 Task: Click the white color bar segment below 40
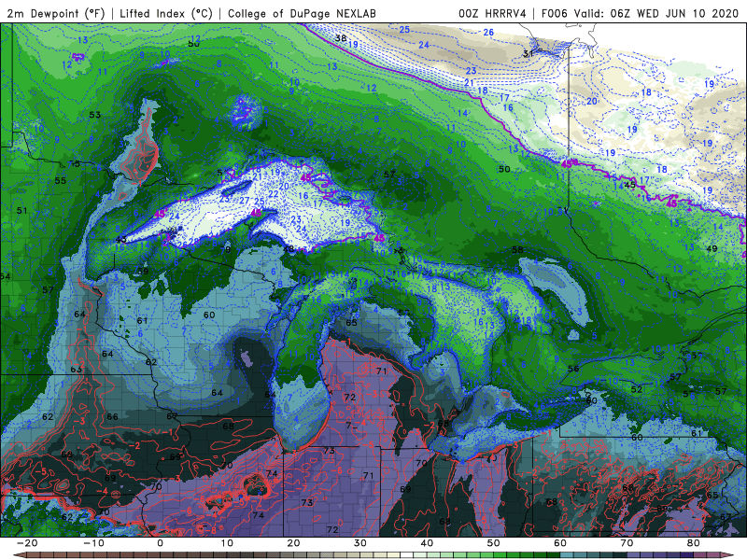tap(407, 555)
